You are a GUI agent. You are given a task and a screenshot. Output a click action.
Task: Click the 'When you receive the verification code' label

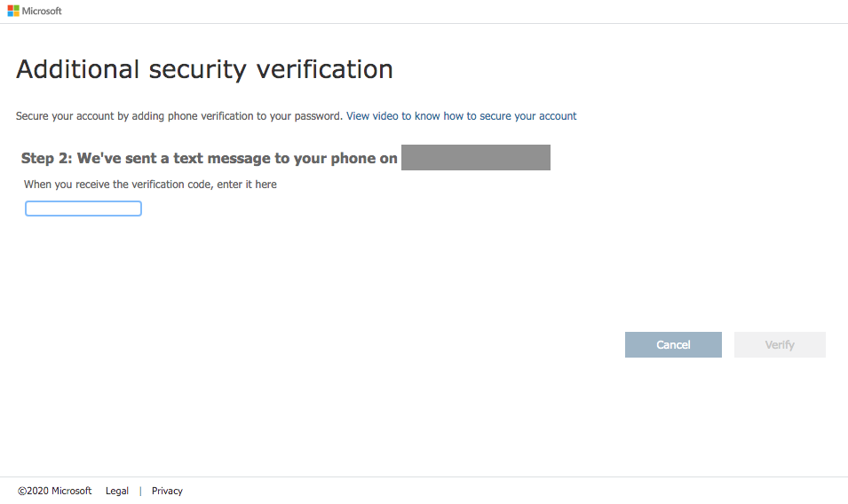(150, 185)
